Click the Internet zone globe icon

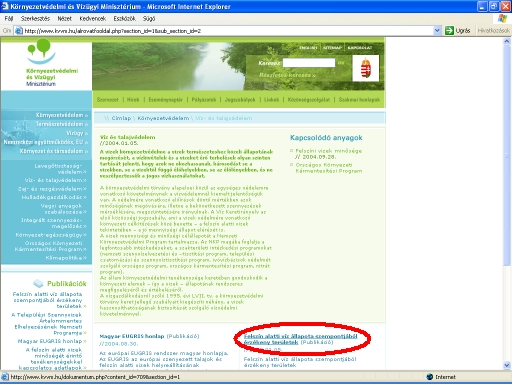pos(430,377)
